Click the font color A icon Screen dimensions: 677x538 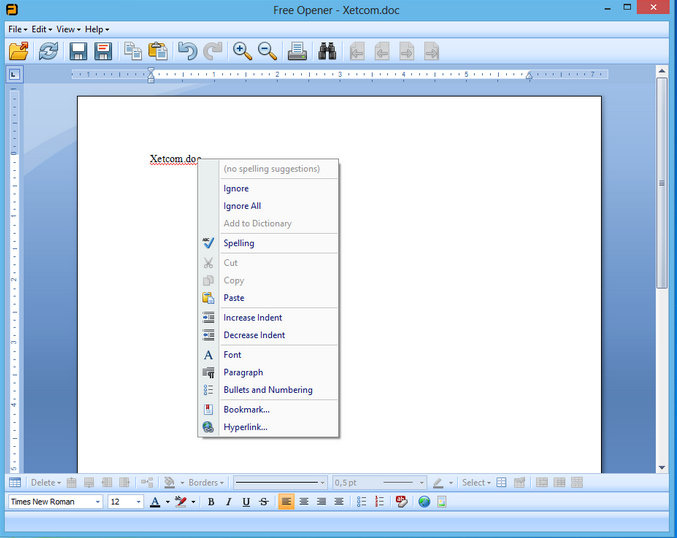click(x=155, y=502)
